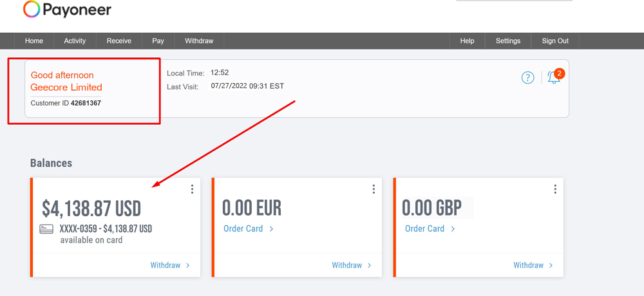Open the help question mark icon
Viewport: 644px width, 296px height.
[528, 78]
